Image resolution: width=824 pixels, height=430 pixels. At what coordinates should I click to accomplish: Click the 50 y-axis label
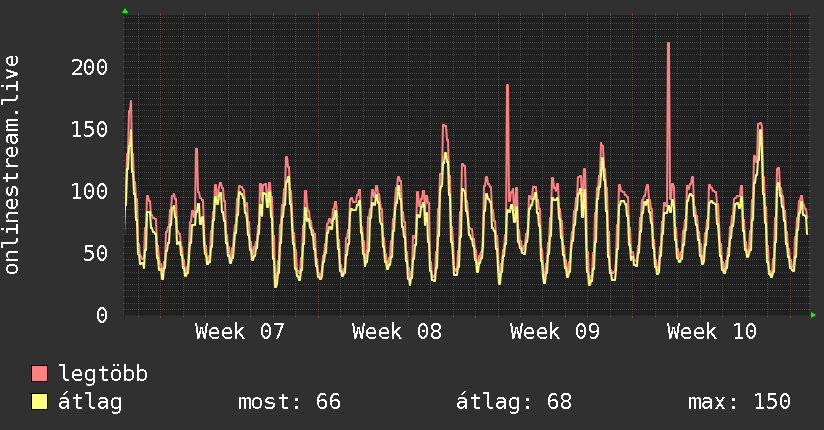pyautogui.click(x=96, y=253)
